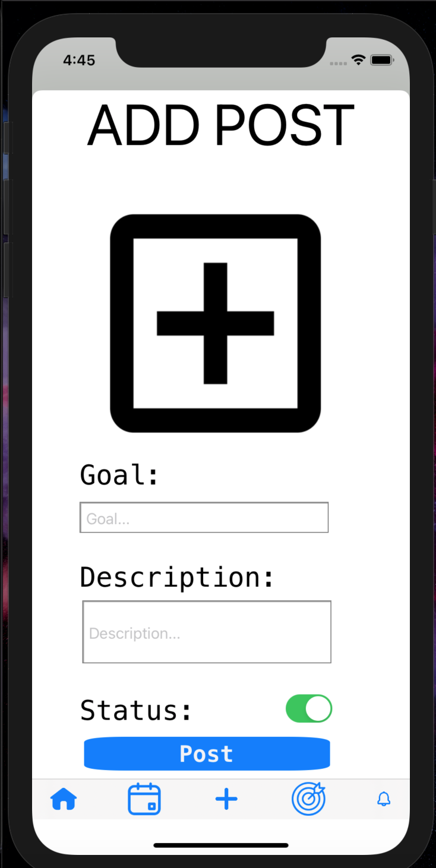The height and width of the screenshot is (868, 436).
Task: Click the "Status:" label
Action: (x=136, y=710)
